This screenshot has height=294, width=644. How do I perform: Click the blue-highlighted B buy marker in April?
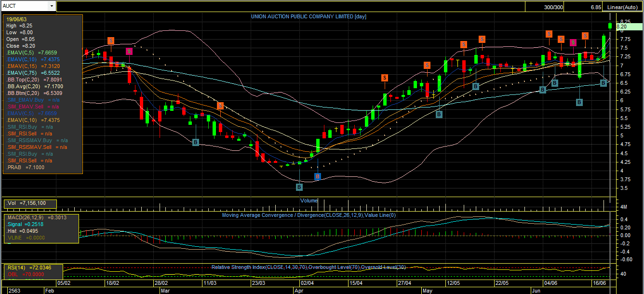318,176
